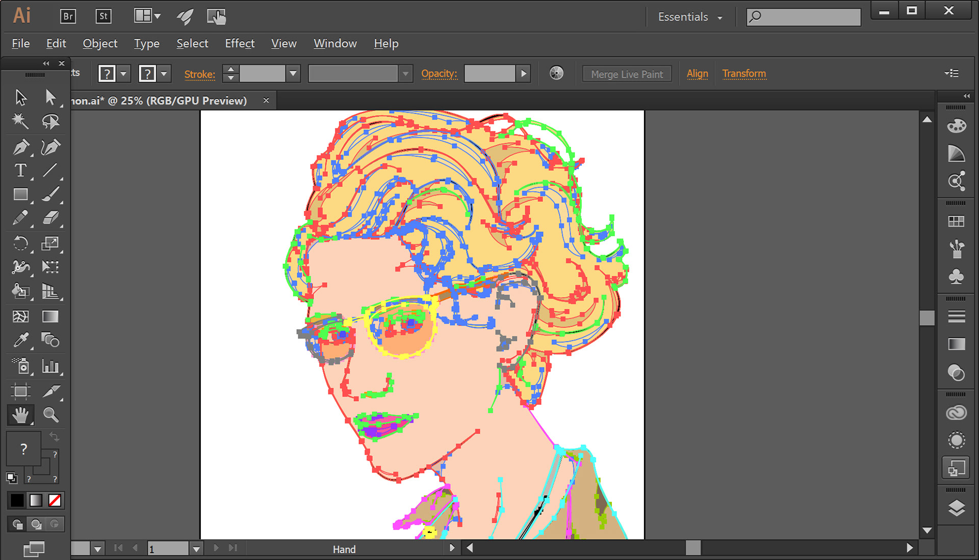Choose the Magic Wand tool
The height and width of the screenshot is (560, 979).
21,121
